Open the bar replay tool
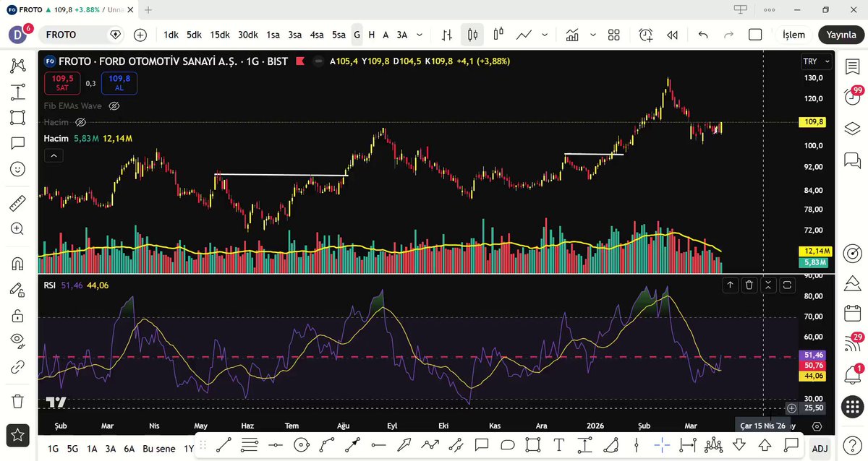 pos(672,35)
